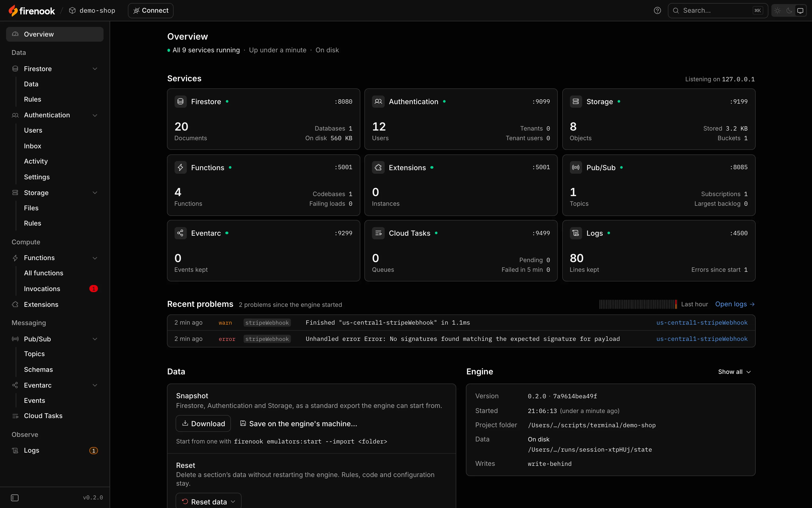
Task: Click the Extensions puzzle icon in services card
Action: [x=378, y=167]
